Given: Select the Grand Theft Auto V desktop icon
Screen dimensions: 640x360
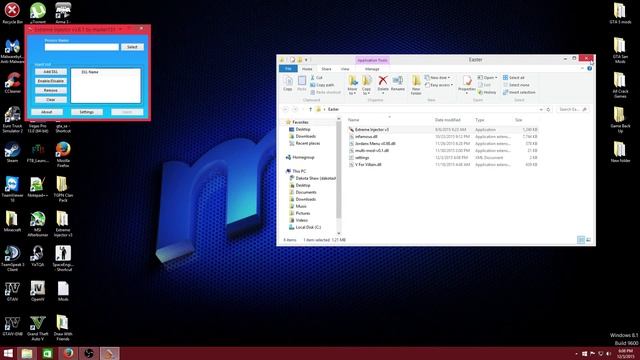Looking at the screenshot, I should [38, 328].
